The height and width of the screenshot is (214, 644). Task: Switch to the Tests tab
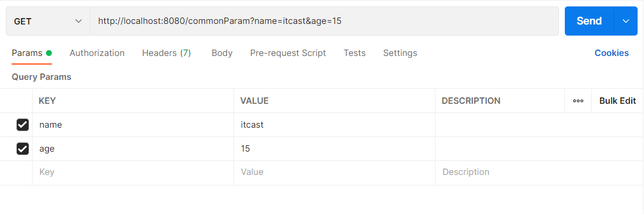pyautogui.click(x=355, y=53)
